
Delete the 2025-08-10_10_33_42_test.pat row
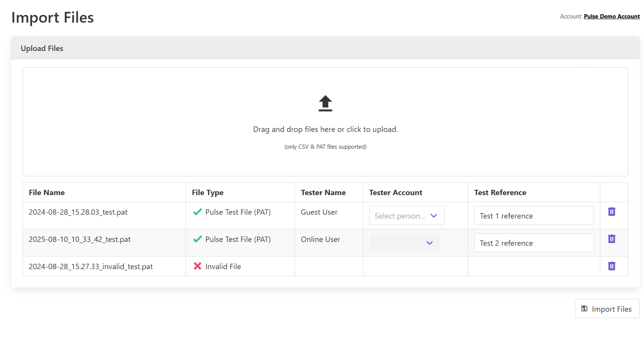(611, 239)
